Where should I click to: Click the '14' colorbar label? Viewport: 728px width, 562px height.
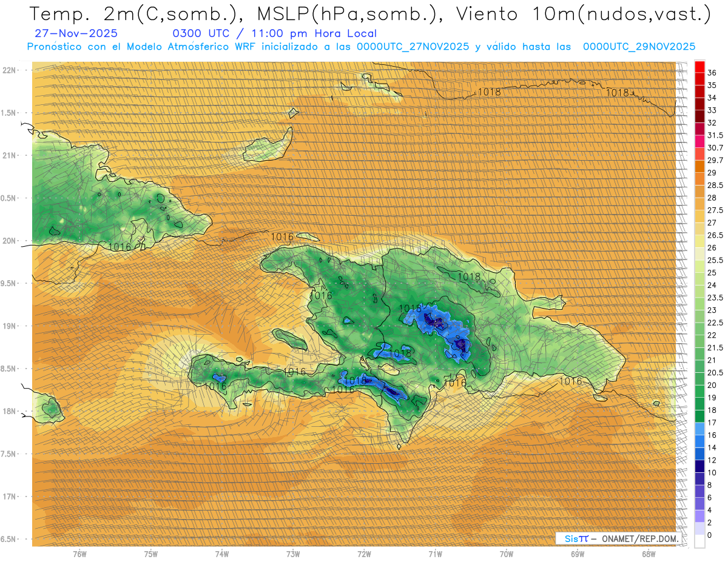[x=712, y=447]
